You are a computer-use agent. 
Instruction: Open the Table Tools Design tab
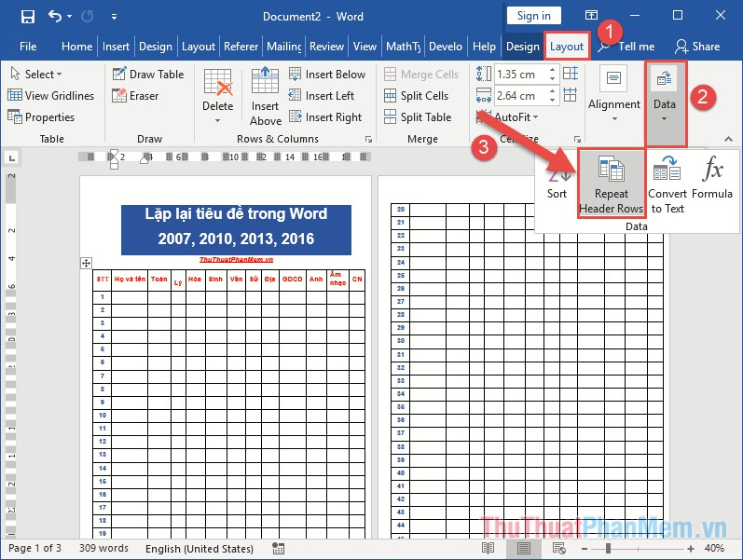(523, 47)
